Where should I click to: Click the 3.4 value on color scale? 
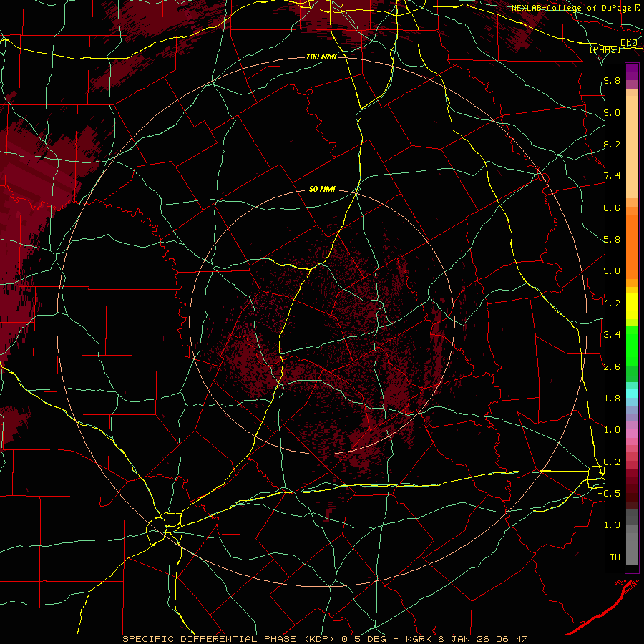point(612,335)
